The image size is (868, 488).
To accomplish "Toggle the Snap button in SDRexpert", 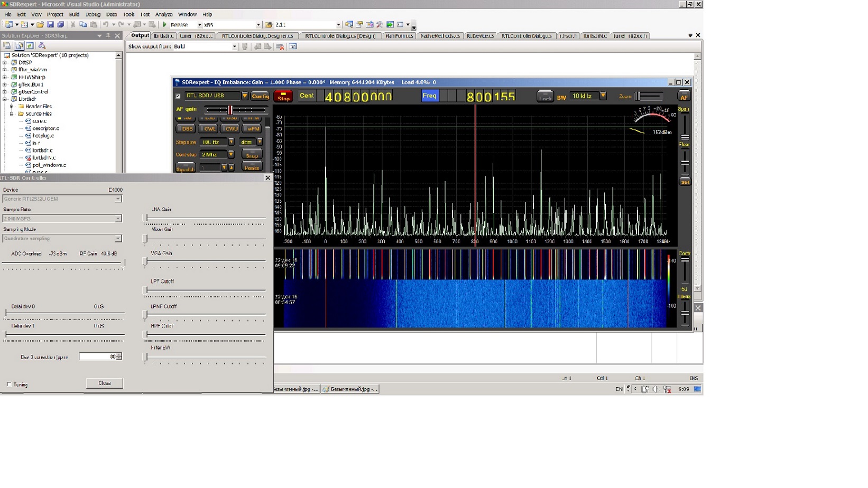I will point(252,155).
